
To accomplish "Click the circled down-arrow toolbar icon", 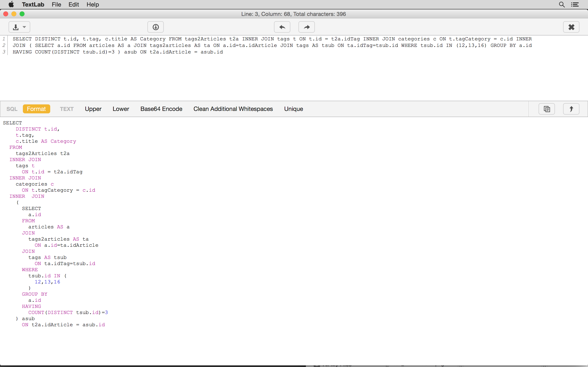I will pyautogui.click(x=156, y=27).
